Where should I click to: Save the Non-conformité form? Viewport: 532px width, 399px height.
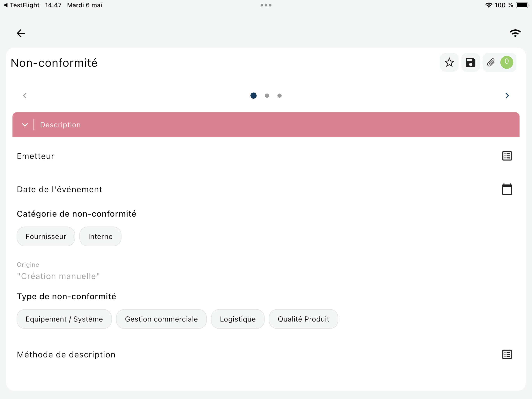point(470,62)
